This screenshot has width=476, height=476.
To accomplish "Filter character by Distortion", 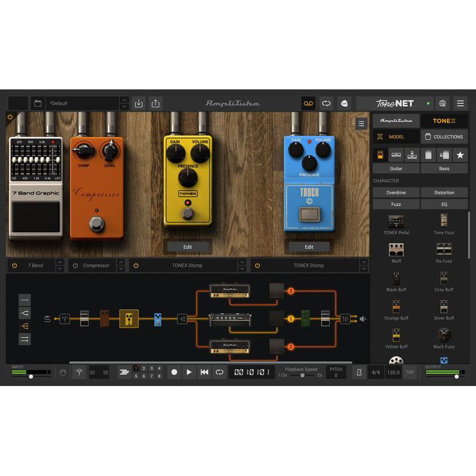I will [x=444, y=193].
